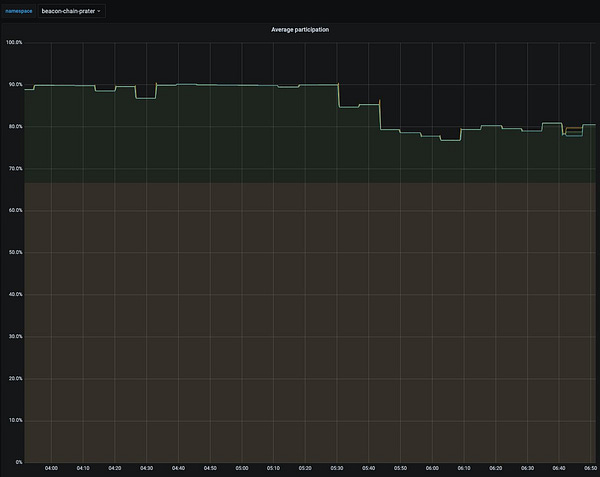The width and height of the screenshot is (600, 477).
Task: Click the 0% y-axis label
Action: click(19, 462)
